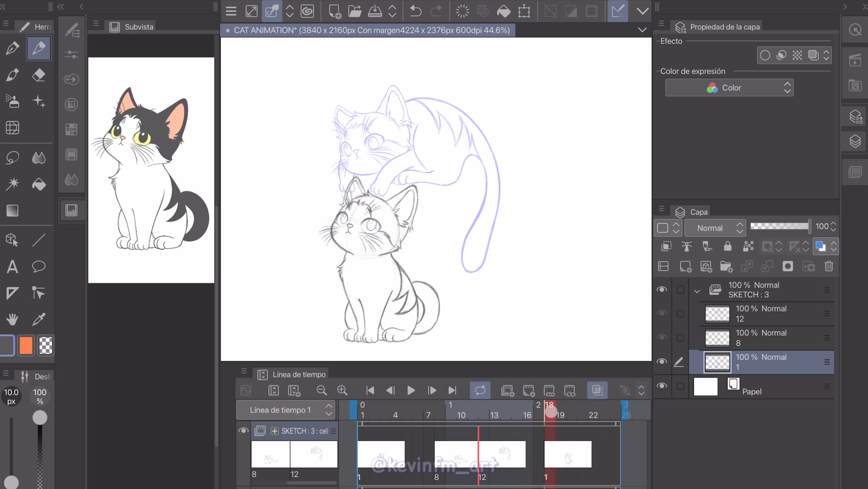Select the orange sub color swatch

point(26,345)
